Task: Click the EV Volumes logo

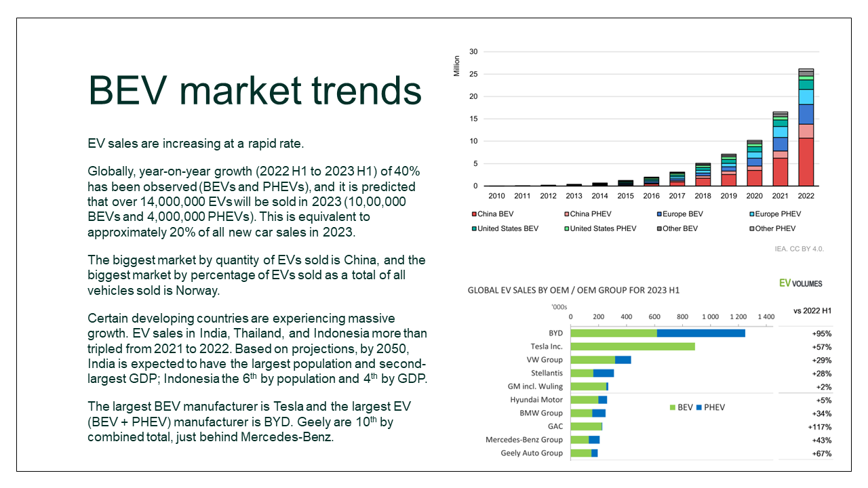Action: (800, 283)
